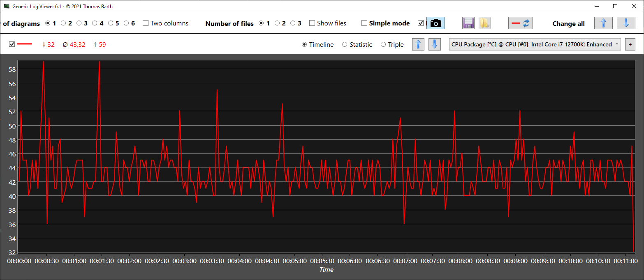Open the CPU Package sensor dropdown
Screen dimensions: 644x280
tap(535, 44)
